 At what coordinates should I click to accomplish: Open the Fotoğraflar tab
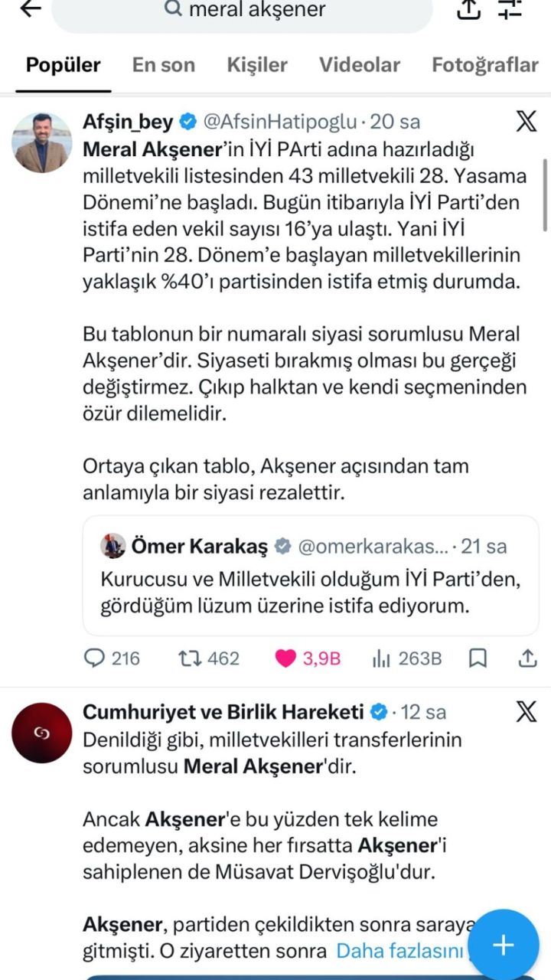tap(485, 65)
